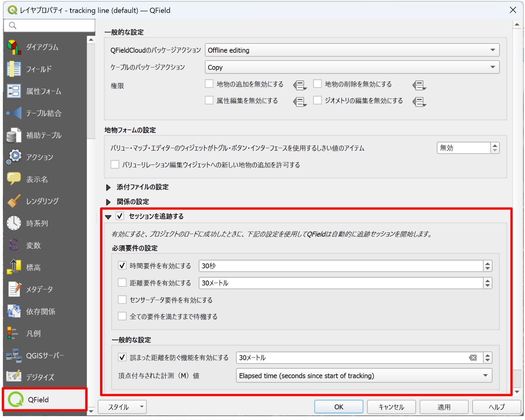Open 頂点付与された計測（M）値 dropdown
525x420 pixels.
coord(364,375)
